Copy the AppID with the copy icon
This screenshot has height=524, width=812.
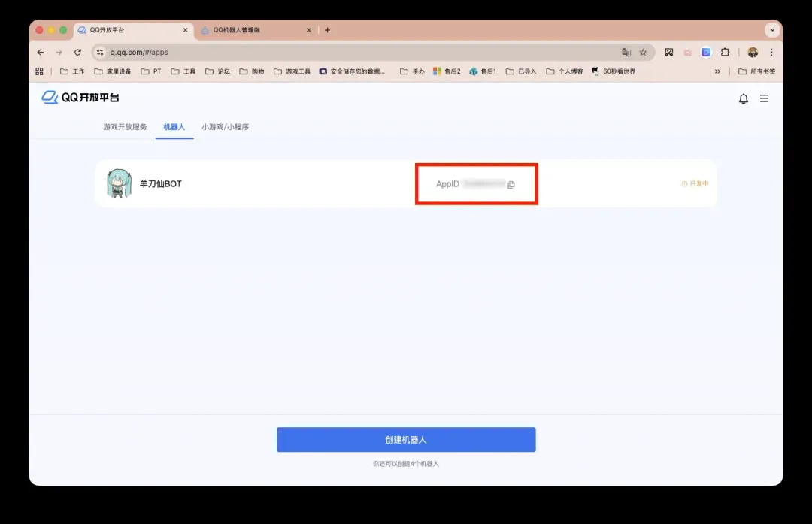(511, 184)
